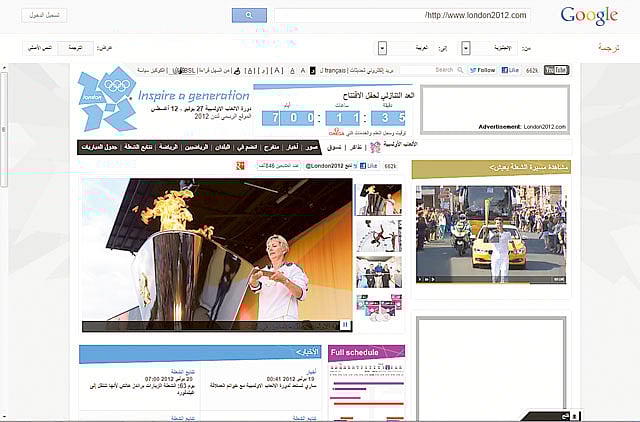Screen dimensions: 640x422
Task: Select the second slideshow thumbnail with athlete
Action: (379, 236)
